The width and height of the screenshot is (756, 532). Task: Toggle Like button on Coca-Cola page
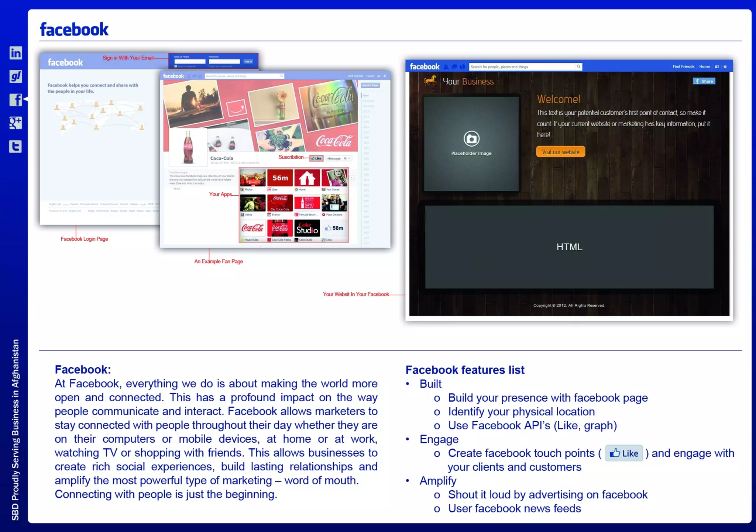click(316, 158)
